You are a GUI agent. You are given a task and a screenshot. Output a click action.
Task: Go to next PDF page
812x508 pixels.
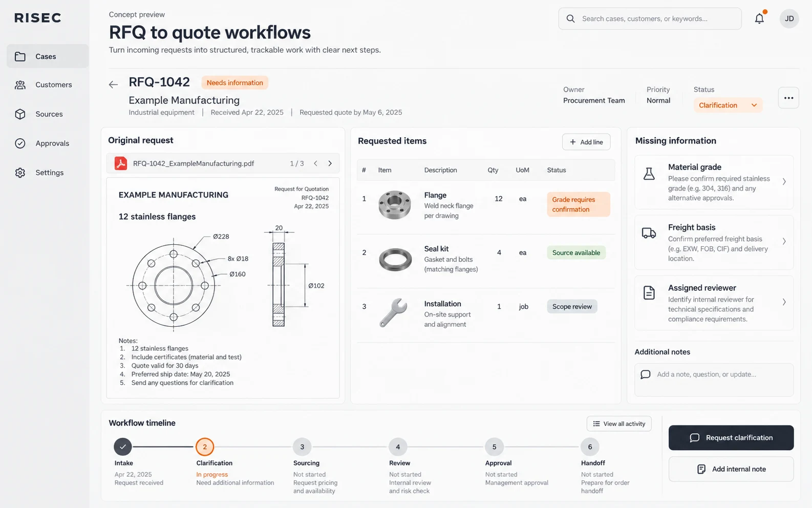[330, 163]
